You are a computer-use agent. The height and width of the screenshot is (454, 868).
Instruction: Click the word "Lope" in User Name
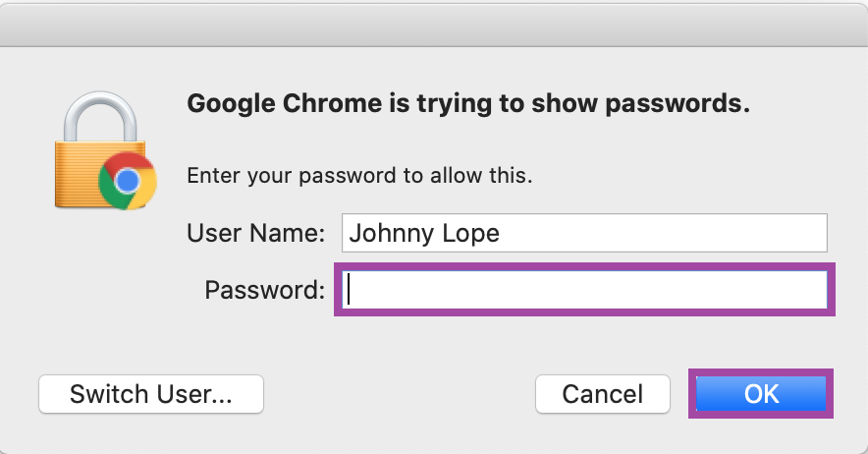(x=471, y=233)
